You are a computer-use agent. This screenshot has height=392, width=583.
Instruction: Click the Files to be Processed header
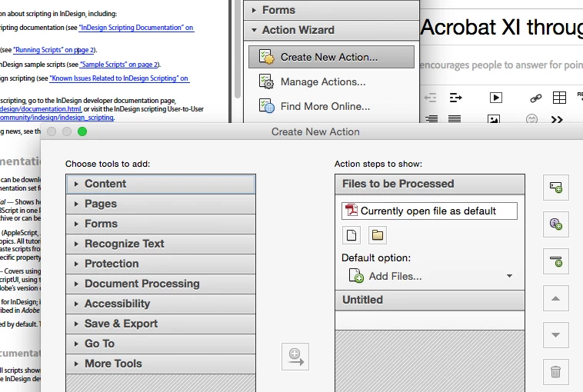[430, 184]
